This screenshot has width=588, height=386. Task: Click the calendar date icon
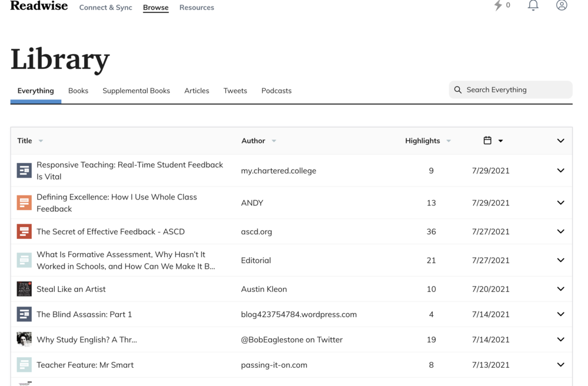[487, 140]
